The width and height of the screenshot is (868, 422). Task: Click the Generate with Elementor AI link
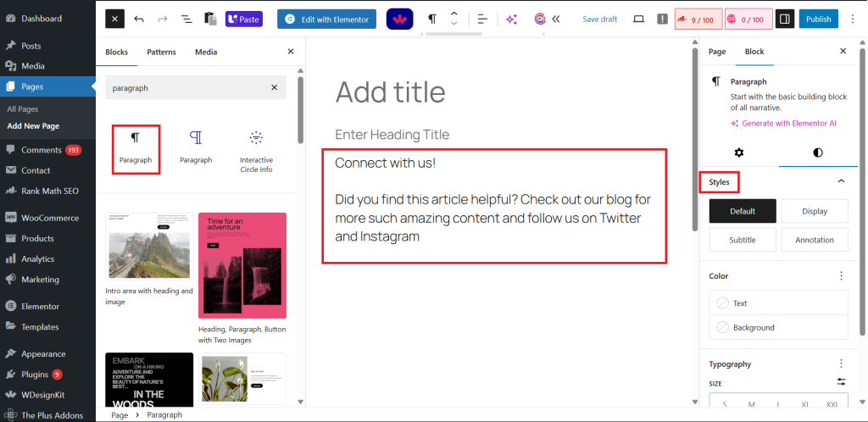coord(788,123)
